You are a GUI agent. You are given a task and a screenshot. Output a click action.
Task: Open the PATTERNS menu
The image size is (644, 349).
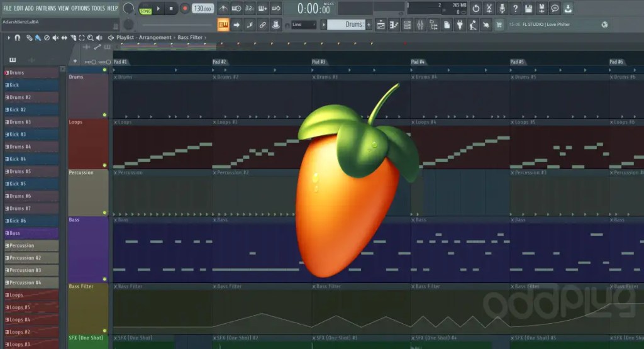(x=45, y=8)
